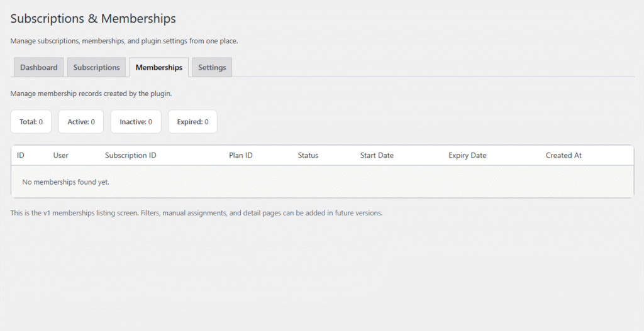644x331 pixels.
Task: Click the 'No memberships found yet' row
Action: click(x=65, y=182)
